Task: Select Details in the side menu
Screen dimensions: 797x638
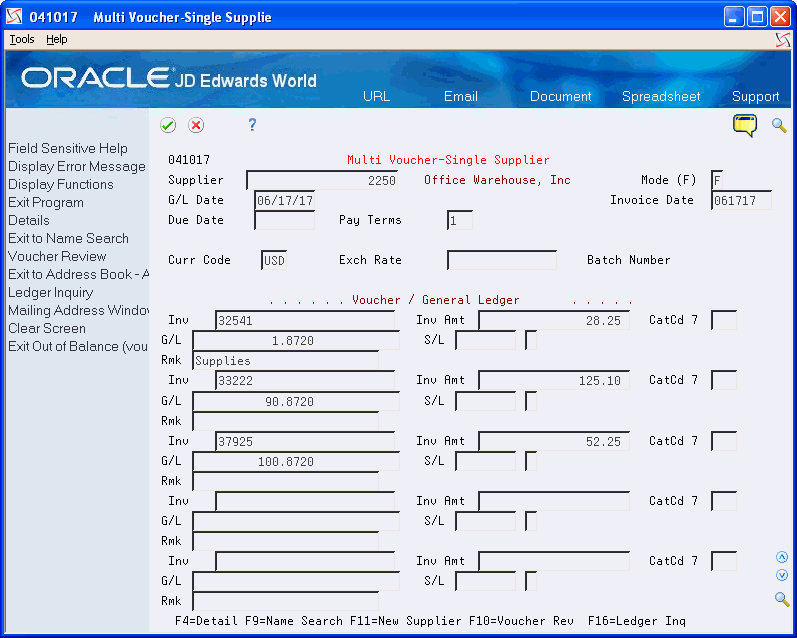Action: coord(29,220)
